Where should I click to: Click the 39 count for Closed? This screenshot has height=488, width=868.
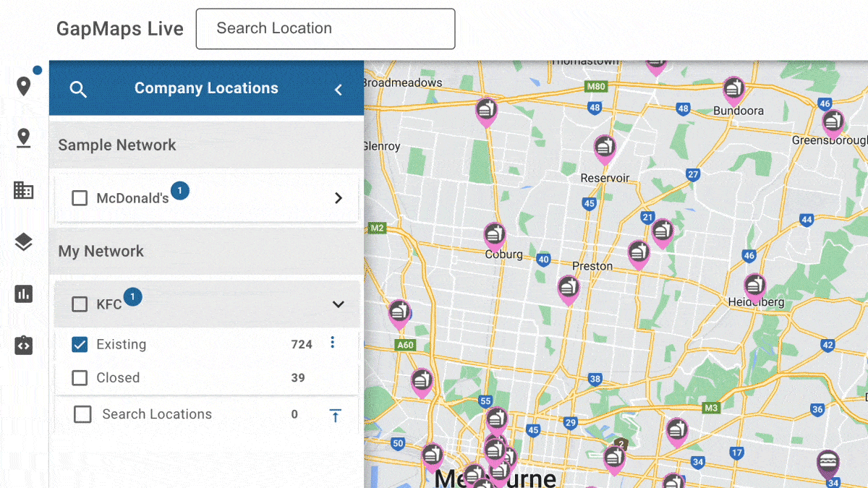point(298,378)
